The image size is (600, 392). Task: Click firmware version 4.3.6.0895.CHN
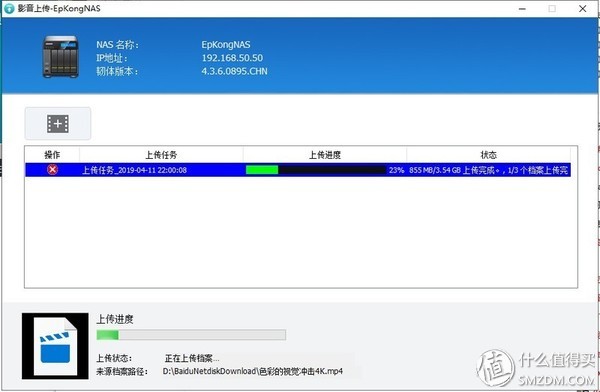point(235,71)
